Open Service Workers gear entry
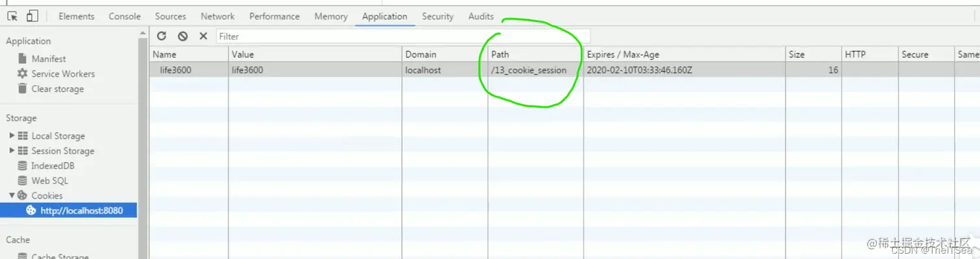This screenshot has height=259, width=980. coord(23,74)
